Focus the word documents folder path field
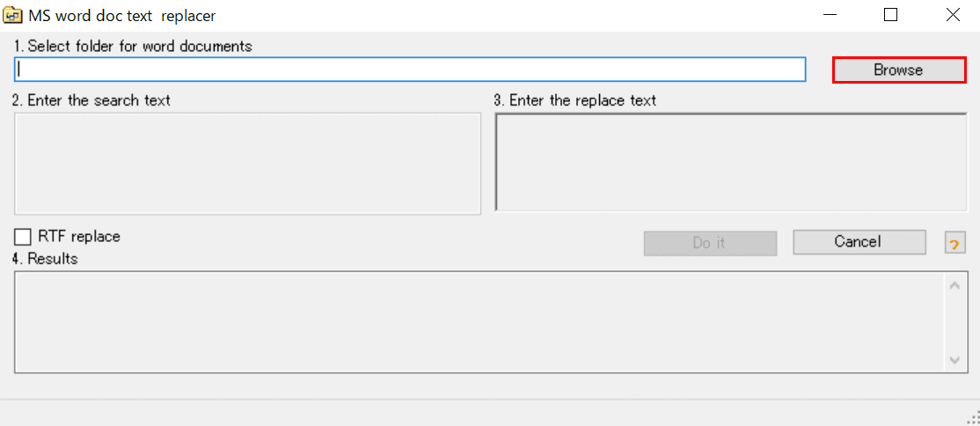 tap(410, 70)
